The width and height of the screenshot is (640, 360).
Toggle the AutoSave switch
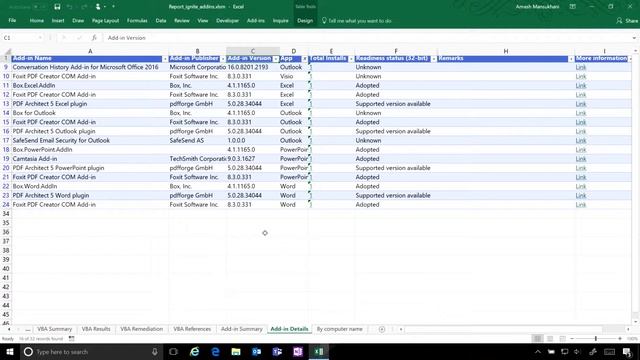click(36, 7)
